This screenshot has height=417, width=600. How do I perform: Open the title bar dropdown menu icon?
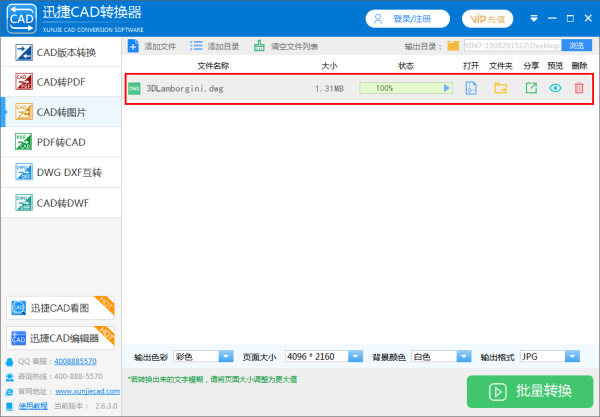(x=534, y=18)
